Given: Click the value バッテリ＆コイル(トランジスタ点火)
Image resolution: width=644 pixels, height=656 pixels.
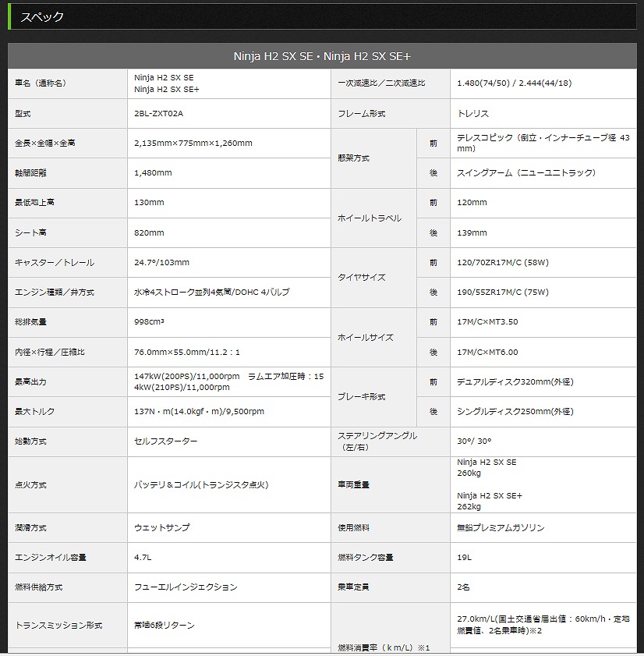Looking at the screenshot, I should [x=201, y=485].
